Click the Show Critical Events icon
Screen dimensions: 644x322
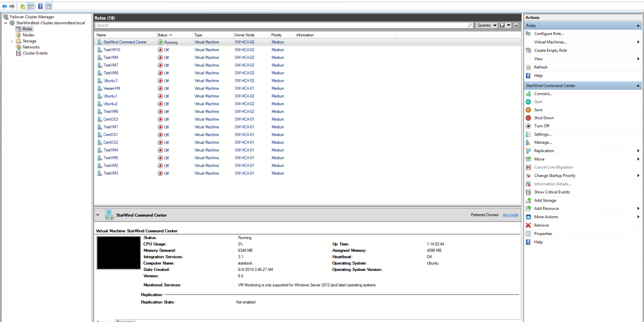[x=528, y=192]
